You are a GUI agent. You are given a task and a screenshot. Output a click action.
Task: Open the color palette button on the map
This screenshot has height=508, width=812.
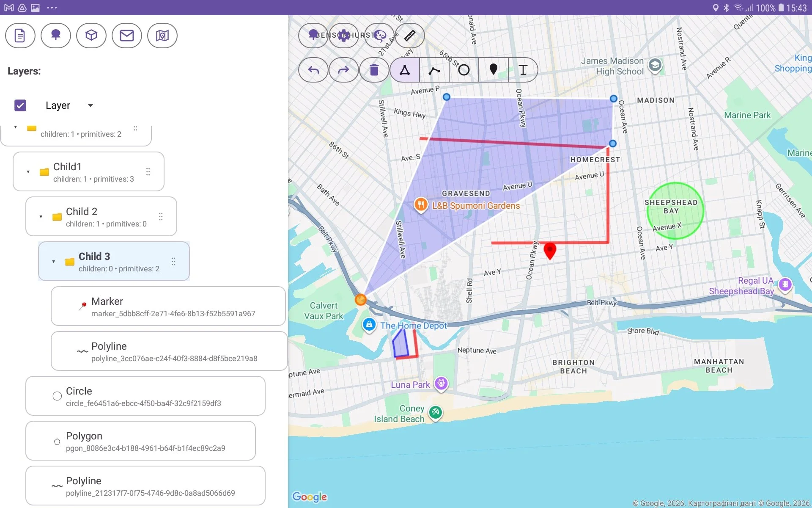379,36
